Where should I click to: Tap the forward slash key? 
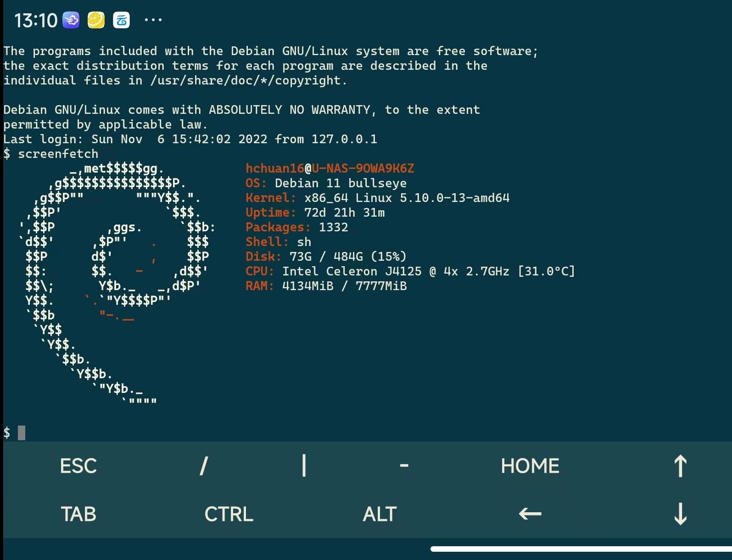coord(204,466)
